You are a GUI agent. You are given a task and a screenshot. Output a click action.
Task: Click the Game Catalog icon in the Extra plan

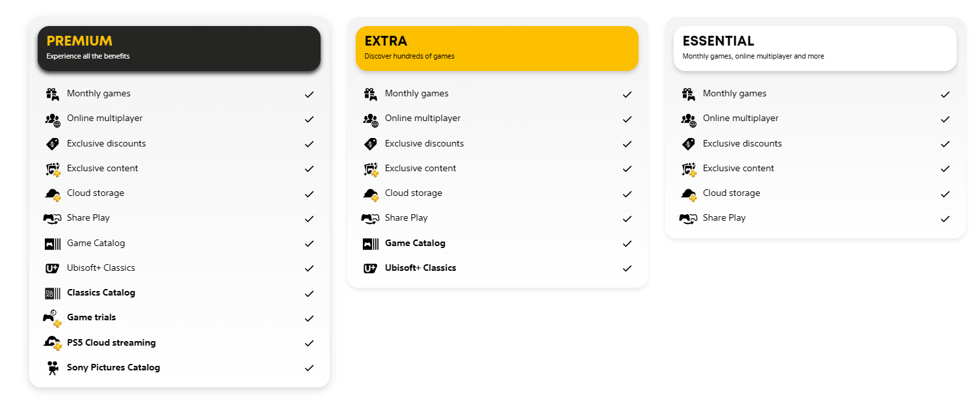point(370,243)
